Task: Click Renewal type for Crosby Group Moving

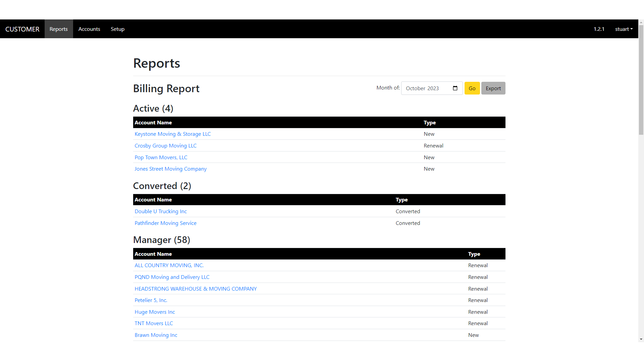Action: [x=433, y=145]
